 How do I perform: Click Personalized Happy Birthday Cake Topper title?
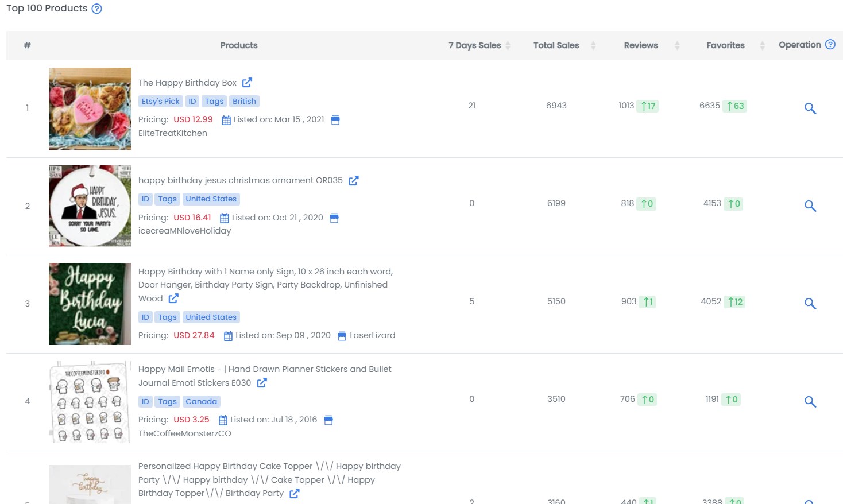tap(269, 480)
